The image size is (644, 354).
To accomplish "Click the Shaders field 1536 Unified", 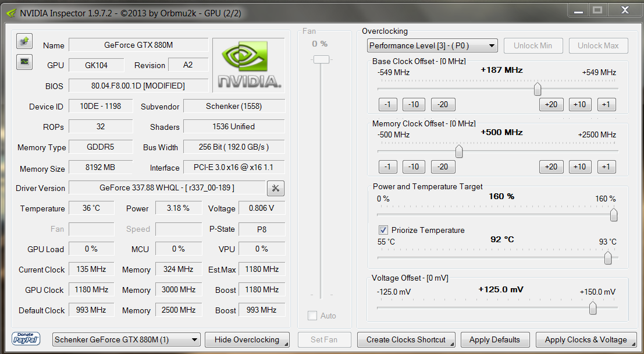I will tap(234, 126).
